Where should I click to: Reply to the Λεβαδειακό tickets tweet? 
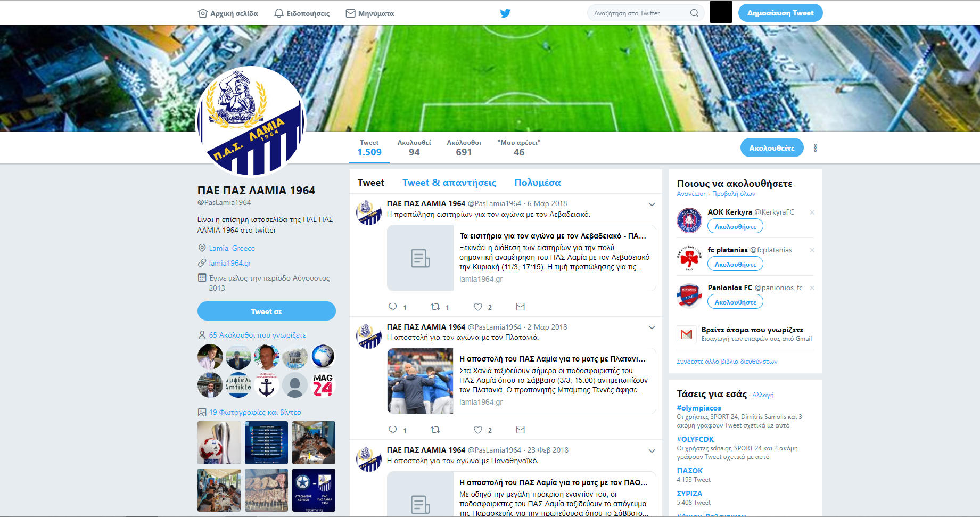coord(393,307)
